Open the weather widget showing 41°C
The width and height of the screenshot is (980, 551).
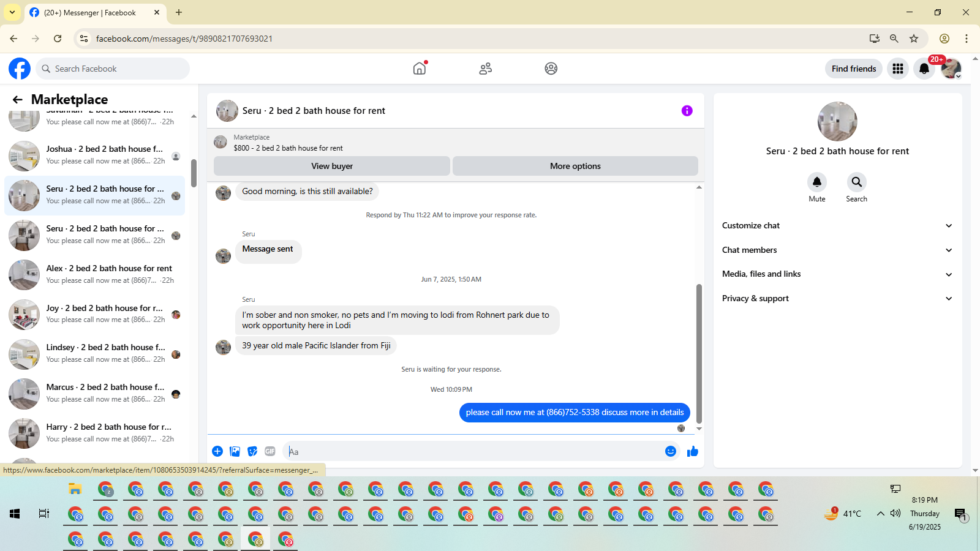(x=843, y=514)
